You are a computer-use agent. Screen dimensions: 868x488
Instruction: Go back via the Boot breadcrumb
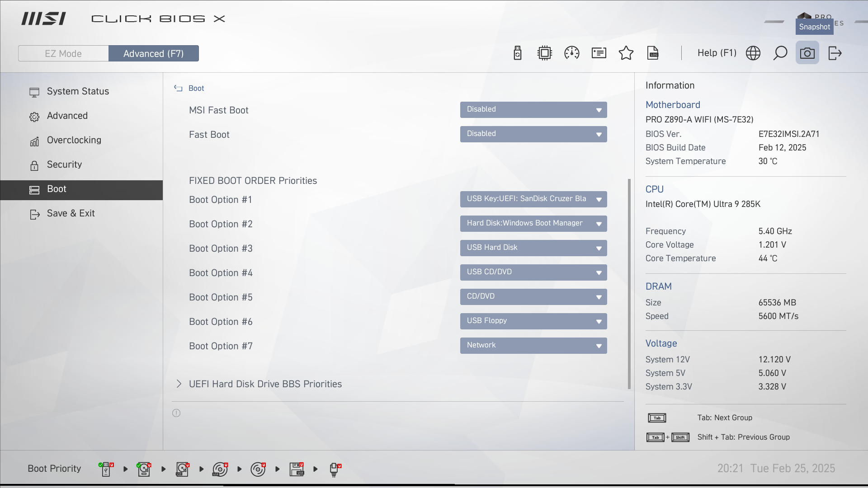[190, 89]
